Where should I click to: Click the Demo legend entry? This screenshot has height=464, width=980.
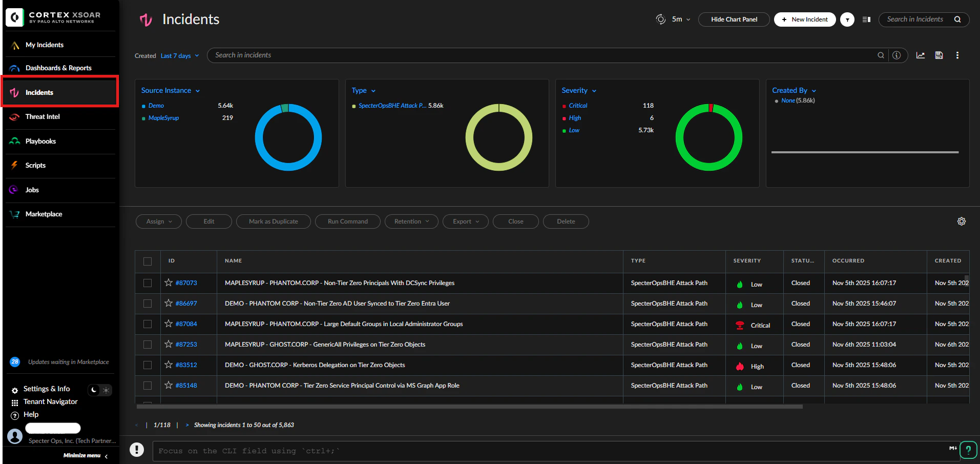tap(156, 106)
